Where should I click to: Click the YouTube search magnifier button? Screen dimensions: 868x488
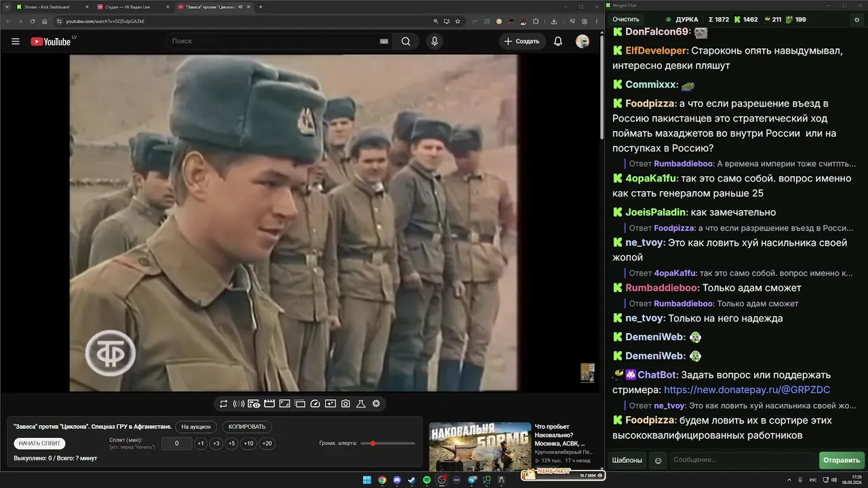point(406,41)
